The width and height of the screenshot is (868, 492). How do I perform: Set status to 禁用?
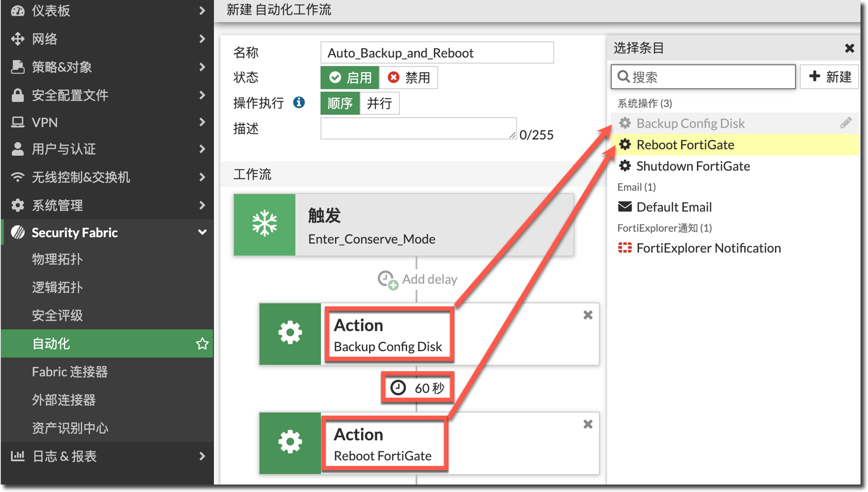[x=409, y=78]
